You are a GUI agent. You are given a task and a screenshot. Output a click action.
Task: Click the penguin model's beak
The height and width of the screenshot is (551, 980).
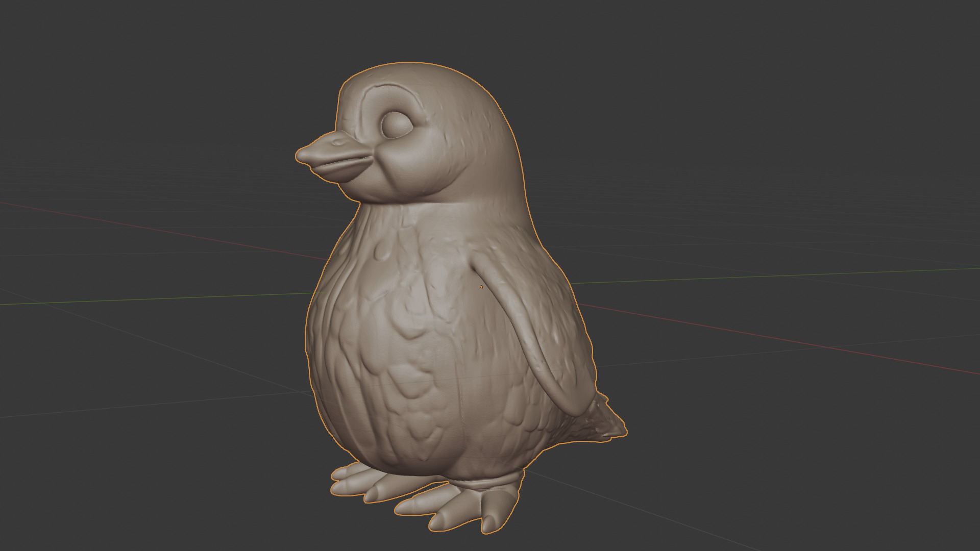(x=334, y=157)
